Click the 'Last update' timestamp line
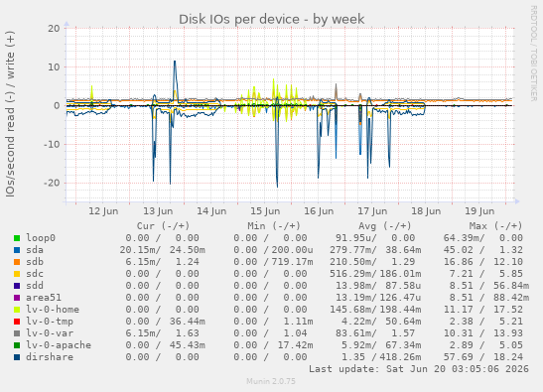The width and height of the screenshot is (543, 392). 419,369
